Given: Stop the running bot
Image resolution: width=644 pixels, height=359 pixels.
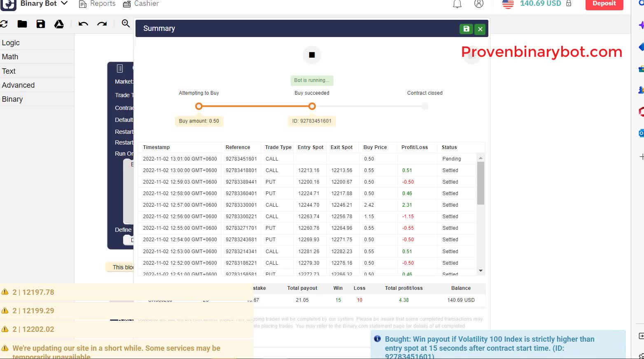Looking at the screenshot, I should pos(312,55).
